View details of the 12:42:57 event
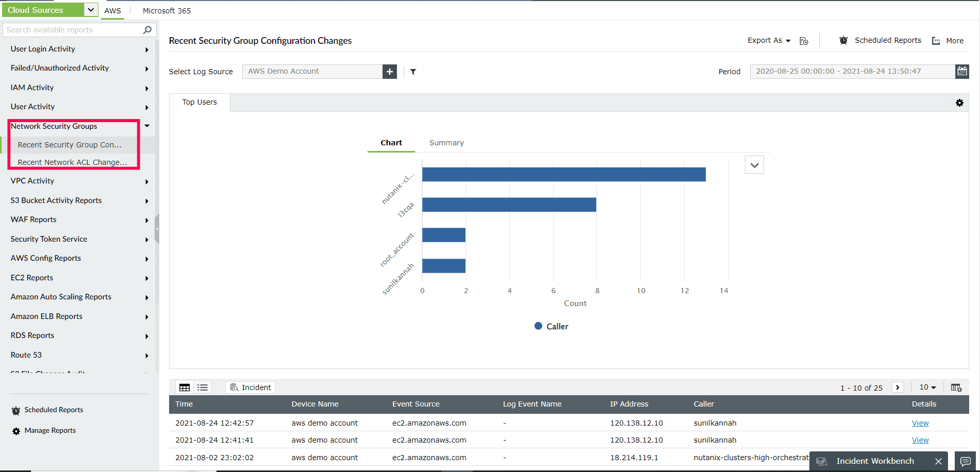 (x=920, y=423)
